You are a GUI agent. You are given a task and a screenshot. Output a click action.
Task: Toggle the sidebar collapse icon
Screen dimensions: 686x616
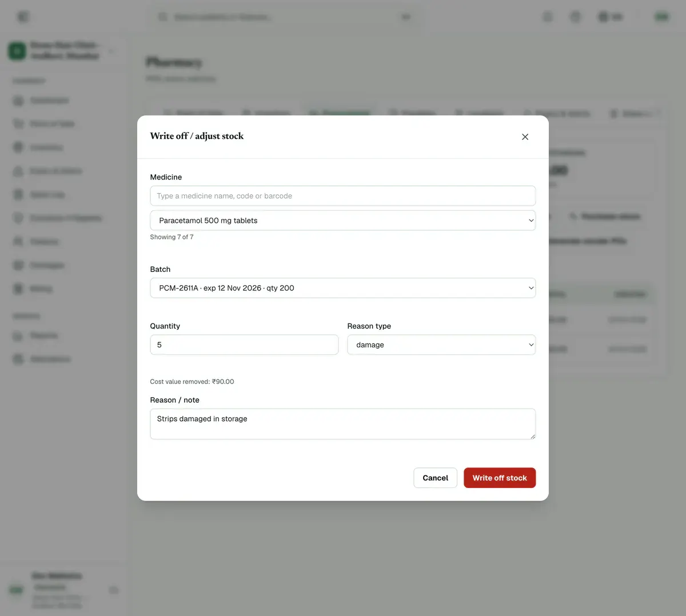coord(23,17)
